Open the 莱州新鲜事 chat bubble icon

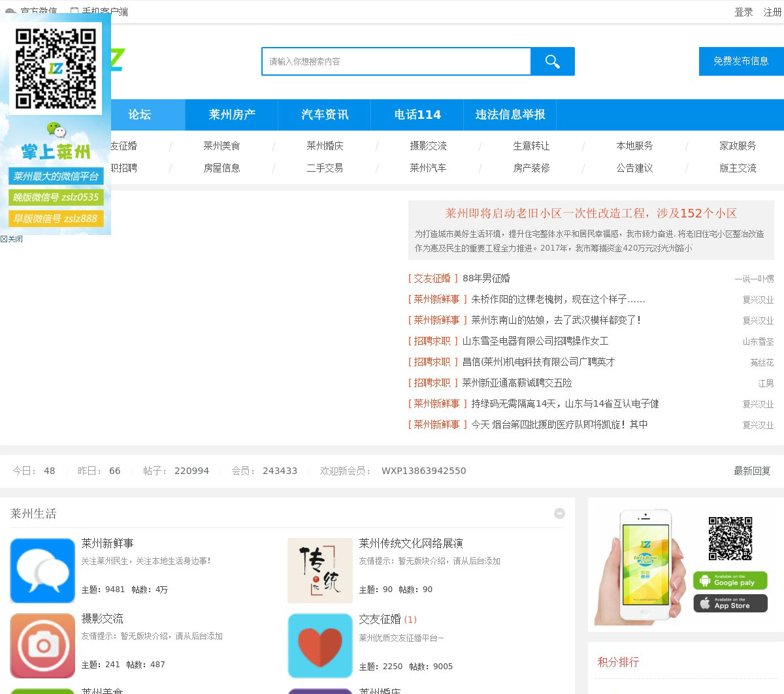click(x=42, y=571)
